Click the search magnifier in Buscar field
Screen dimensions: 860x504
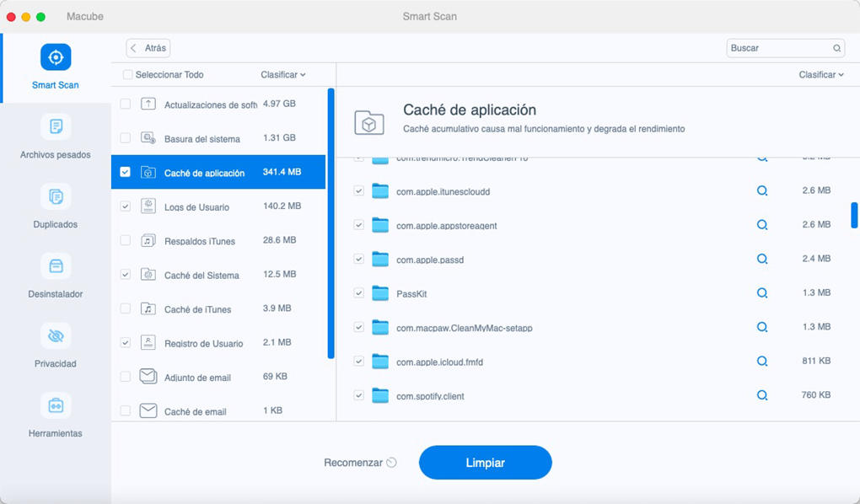(836, 48)
